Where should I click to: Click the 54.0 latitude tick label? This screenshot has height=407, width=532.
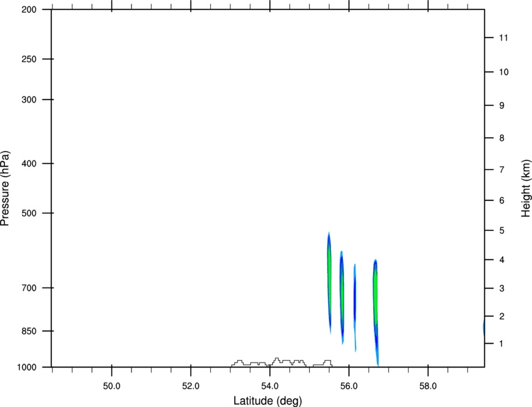[x=270, y=386]
